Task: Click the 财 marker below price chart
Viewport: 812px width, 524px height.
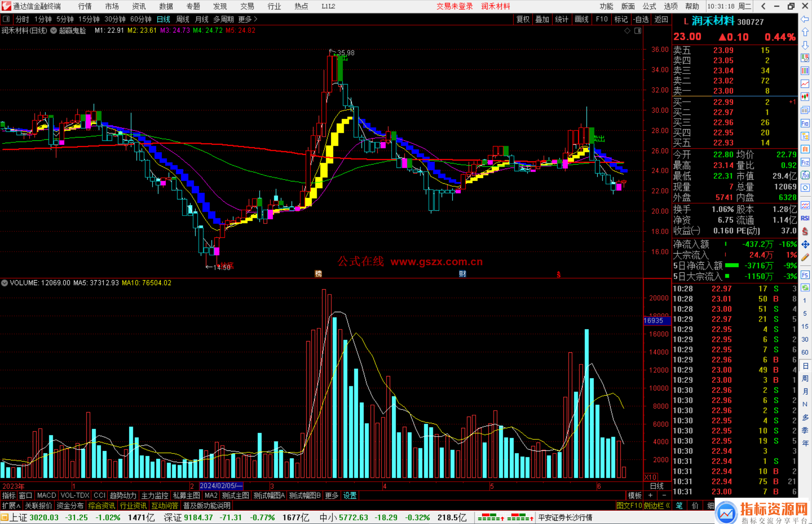Action: pyautogui.click(x=462, y=274)
